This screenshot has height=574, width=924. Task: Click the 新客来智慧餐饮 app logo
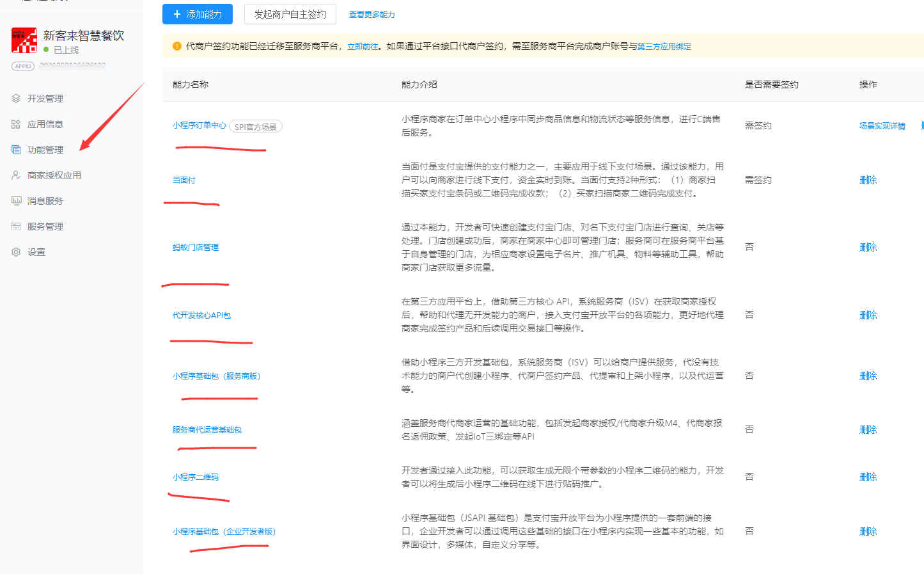(24, 40)
